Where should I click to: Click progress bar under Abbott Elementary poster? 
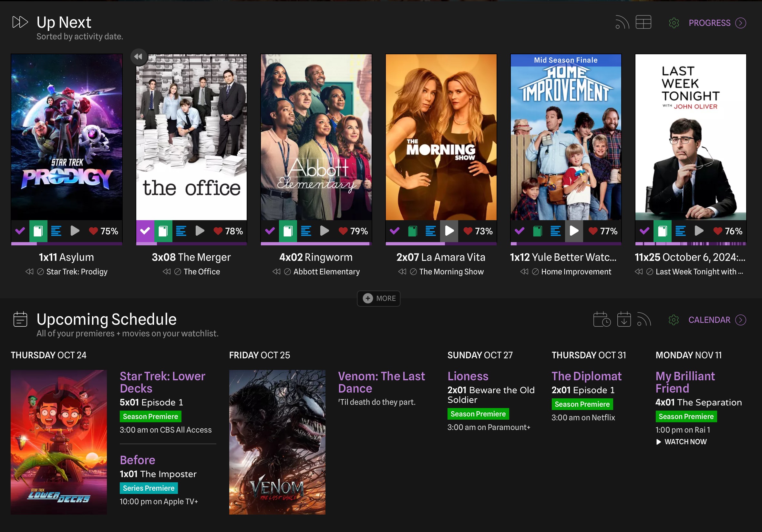[x=316, y=244]
